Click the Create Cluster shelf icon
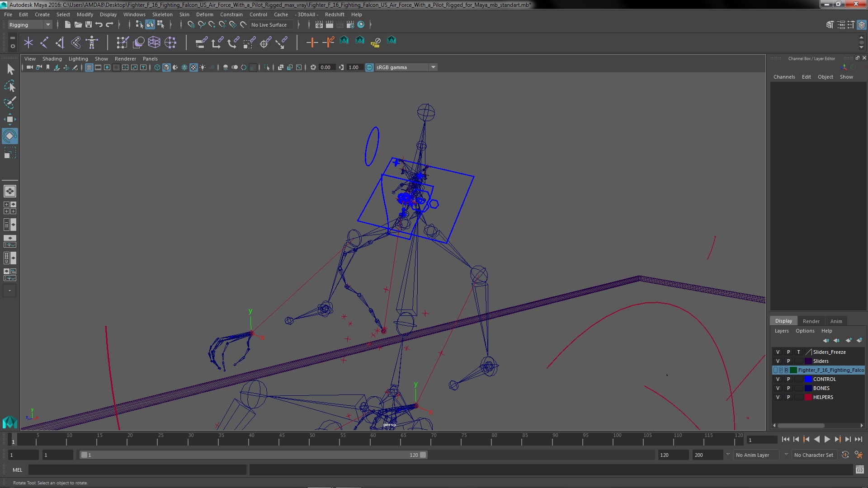This screenshot has width=868, height=488. click(x=170, y=42)
